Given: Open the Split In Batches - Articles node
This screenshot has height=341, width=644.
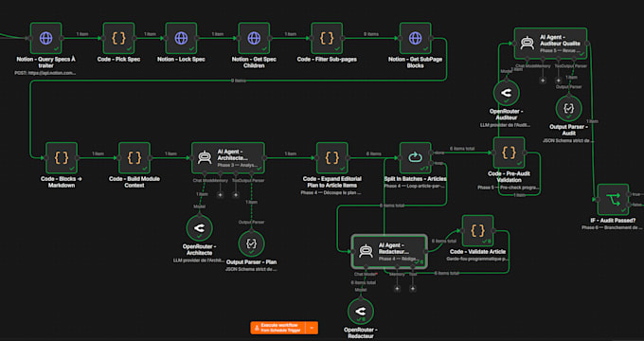Looking at the screenshot, I should coord(415,158).
